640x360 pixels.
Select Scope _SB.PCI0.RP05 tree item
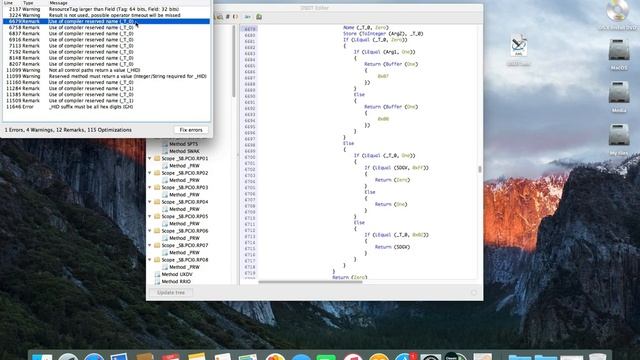pyautogui.click(x=184, y=216)
